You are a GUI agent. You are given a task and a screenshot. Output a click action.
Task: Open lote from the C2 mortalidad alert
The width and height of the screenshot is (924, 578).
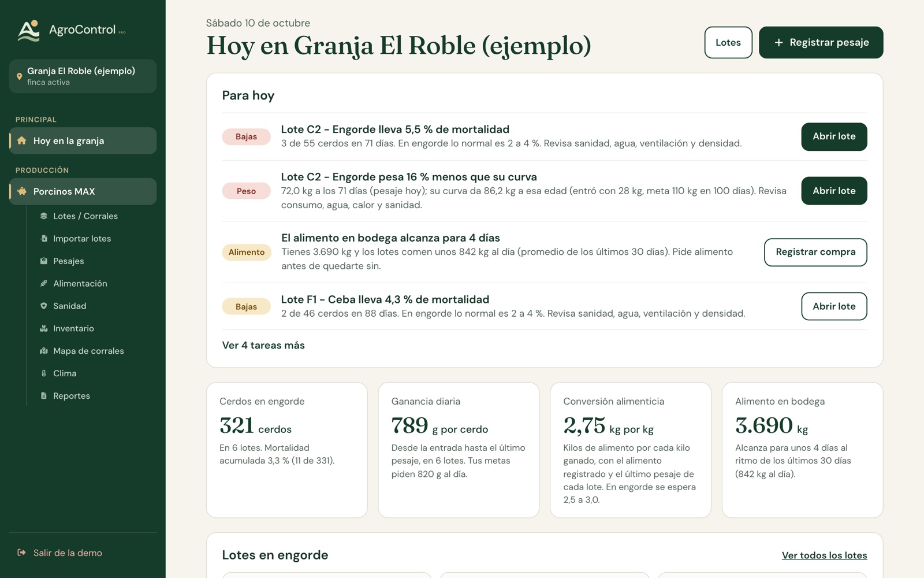click(x=834, y=136)
